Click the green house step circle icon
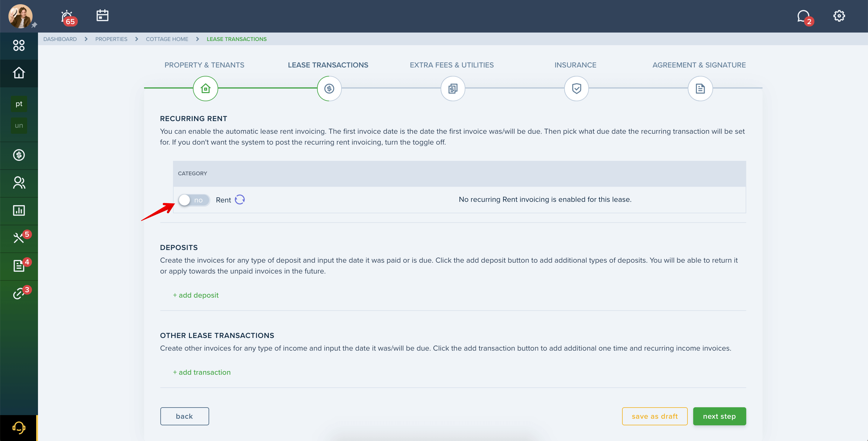 [206, 89]
